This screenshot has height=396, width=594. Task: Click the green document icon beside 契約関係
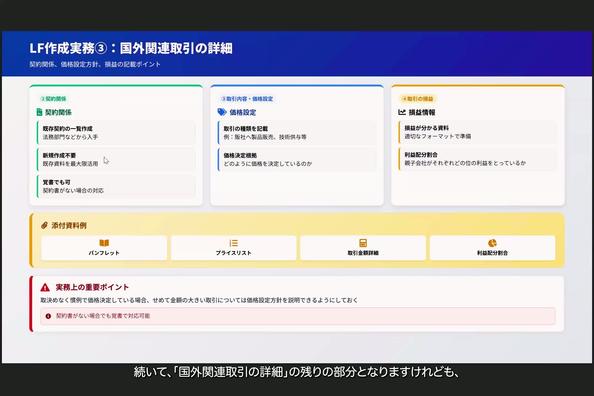[39, 112]
